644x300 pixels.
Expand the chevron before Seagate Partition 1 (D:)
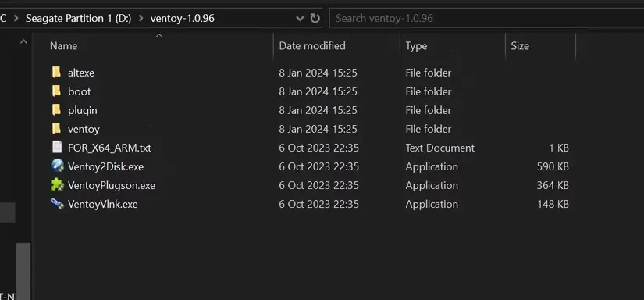pyautogui.click(x=16, y=19)
